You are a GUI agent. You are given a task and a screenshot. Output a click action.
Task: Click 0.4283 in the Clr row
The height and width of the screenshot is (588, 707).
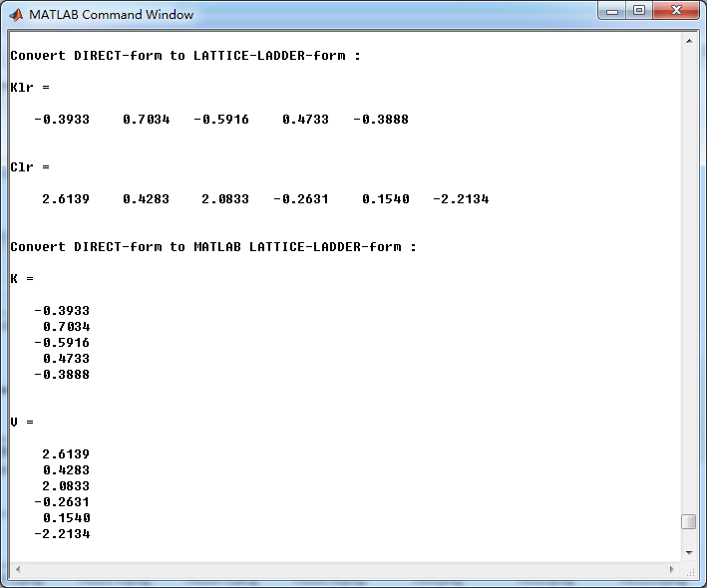tap(147, 198)
